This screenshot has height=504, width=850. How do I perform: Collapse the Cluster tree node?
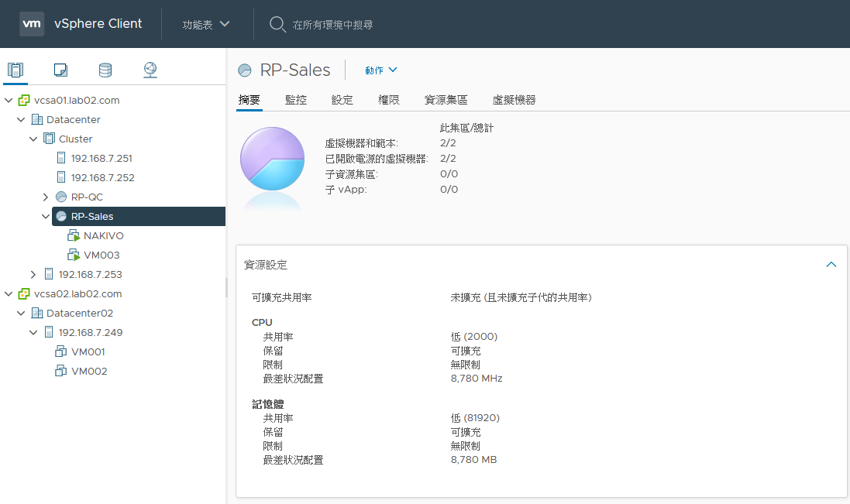(33, 139)
